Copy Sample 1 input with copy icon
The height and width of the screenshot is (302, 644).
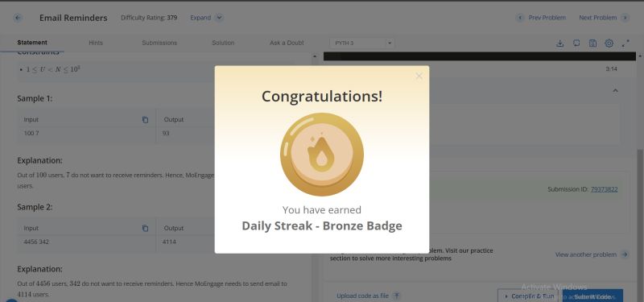145,119
